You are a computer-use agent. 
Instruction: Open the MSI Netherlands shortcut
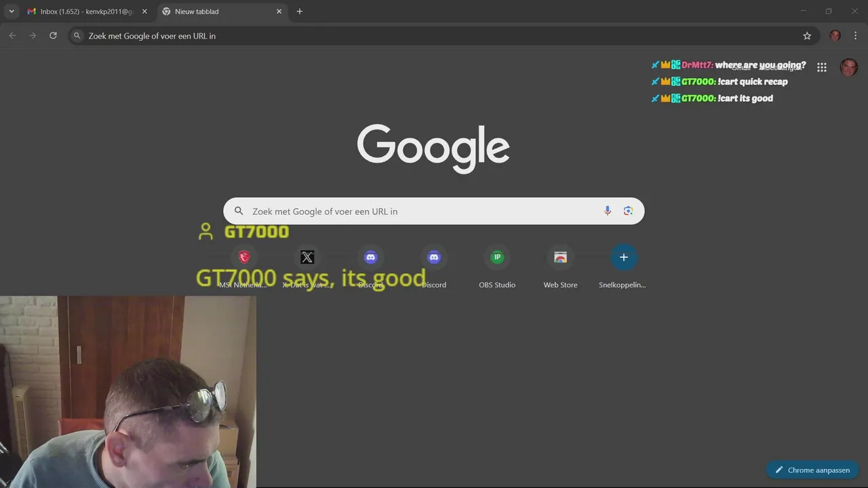point(244,267)
